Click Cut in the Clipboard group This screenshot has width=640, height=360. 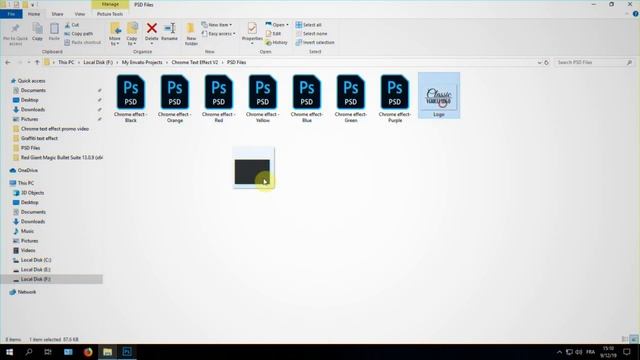click(x=72, y=25)
